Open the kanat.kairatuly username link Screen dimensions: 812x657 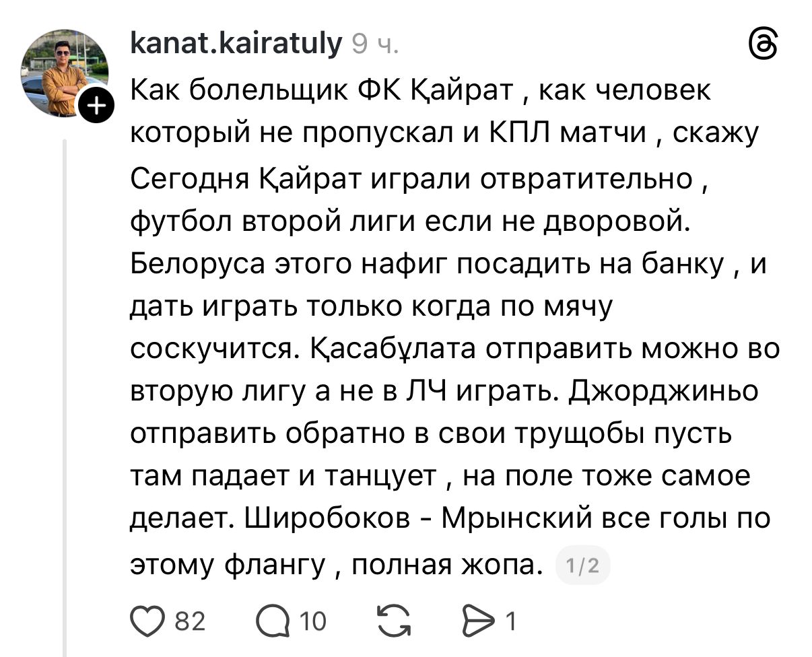236,44
